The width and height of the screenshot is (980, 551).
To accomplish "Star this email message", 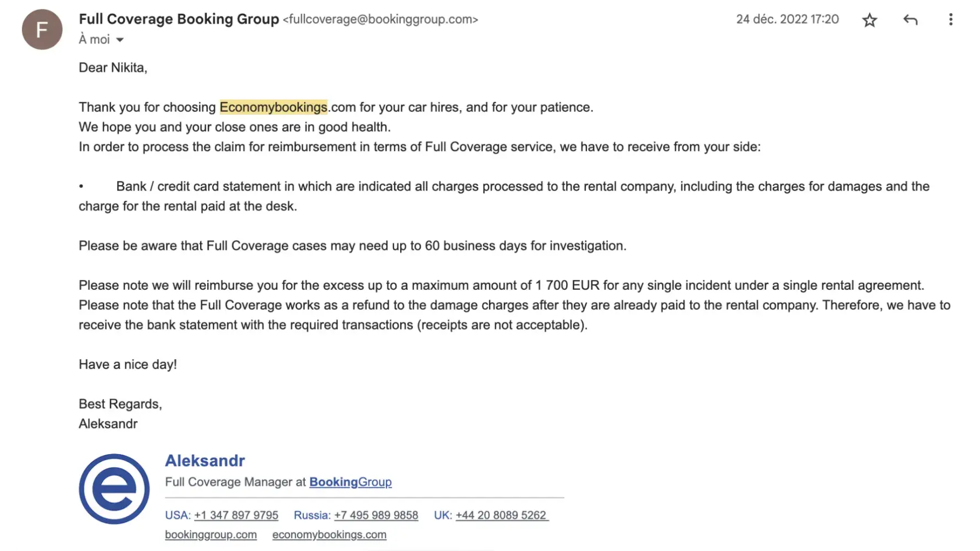I will pyautogui.click(x=869, y=20).
